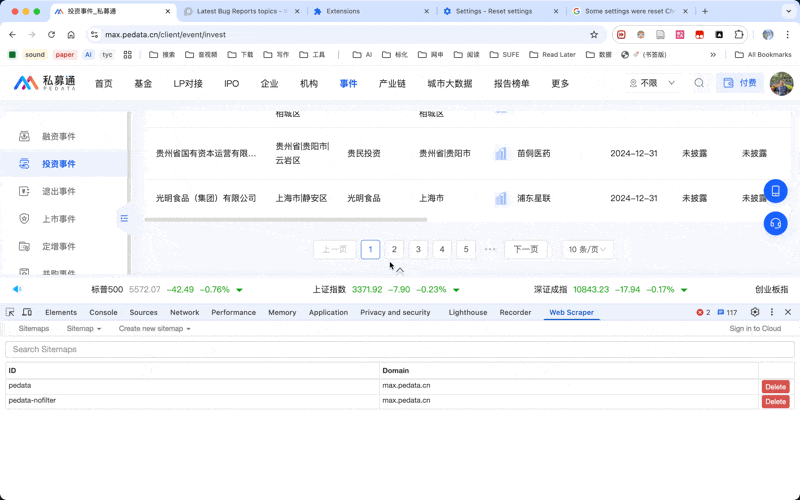800x500 pixels.
Task: Open the 不限 region dropdown
Action: [653, 83]
